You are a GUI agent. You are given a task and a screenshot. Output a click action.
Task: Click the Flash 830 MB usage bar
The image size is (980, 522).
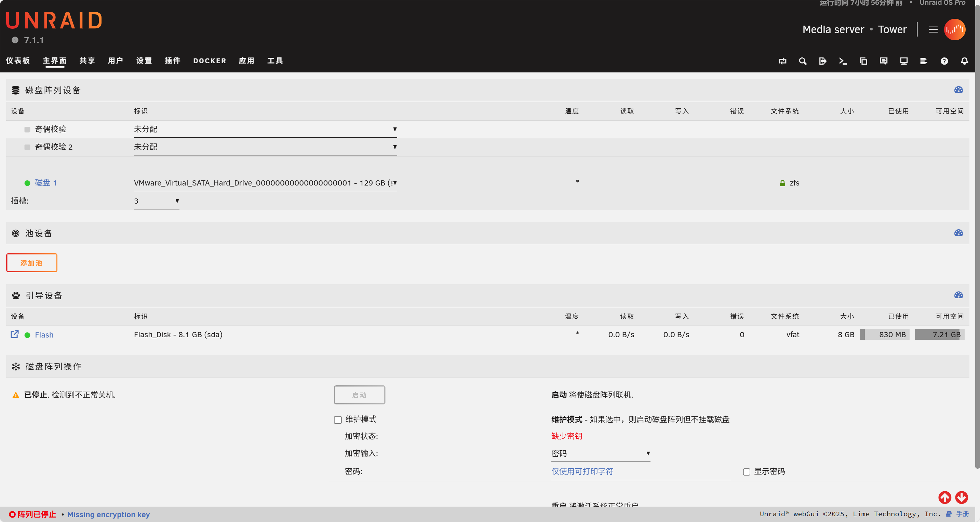tap(885, 334)
